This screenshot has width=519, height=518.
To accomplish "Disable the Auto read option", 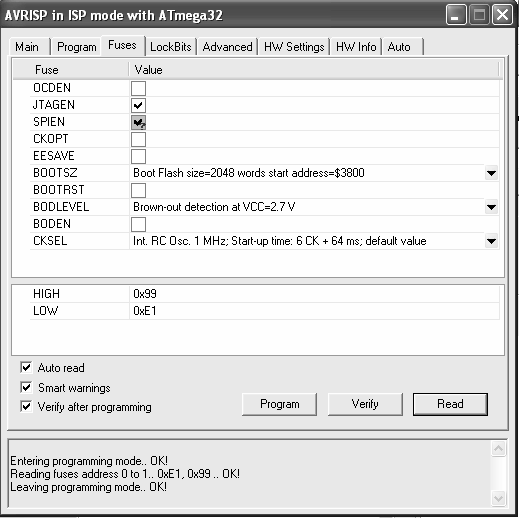I will click(x=26, y=368).
